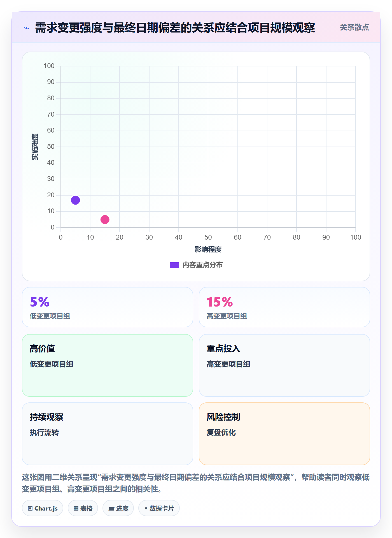Viewport: 392px width, 538px height.
Task: Select the 重点投入 quadrant card
Action: [284, 365]
